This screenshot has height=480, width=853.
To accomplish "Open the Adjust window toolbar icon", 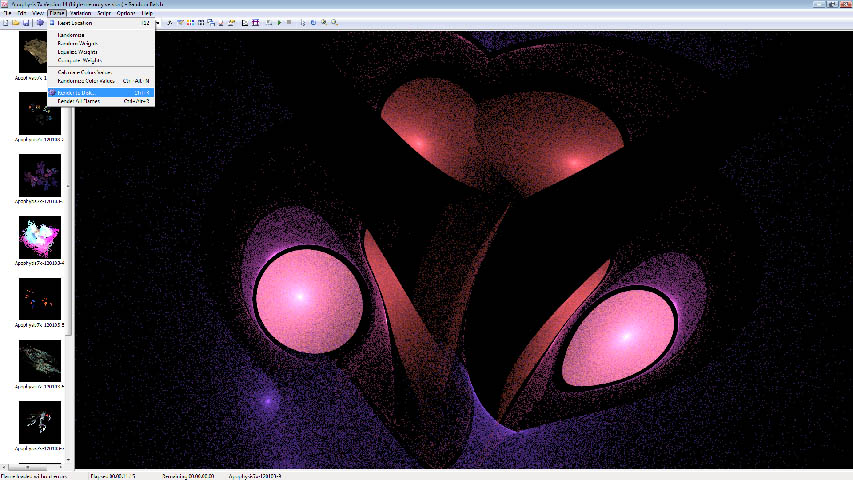I will tap(180, 23).
